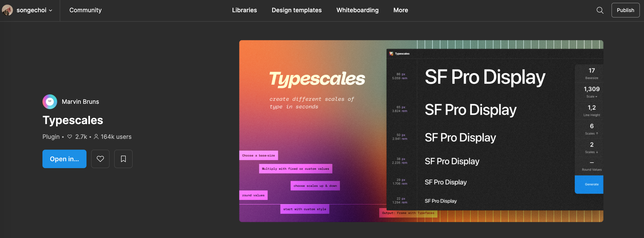Click 'choose scales up & down' label
644x238 pixels.
315,186
